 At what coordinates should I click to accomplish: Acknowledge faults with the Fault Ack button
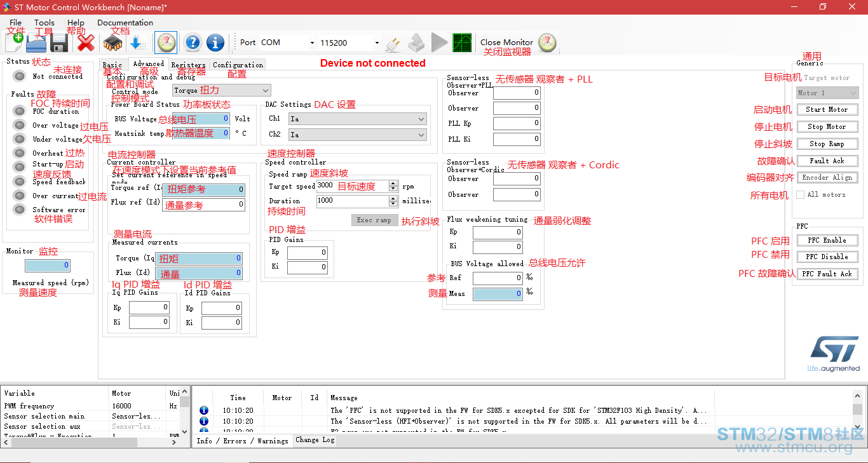pyautogui.click(x=827, y=161)
